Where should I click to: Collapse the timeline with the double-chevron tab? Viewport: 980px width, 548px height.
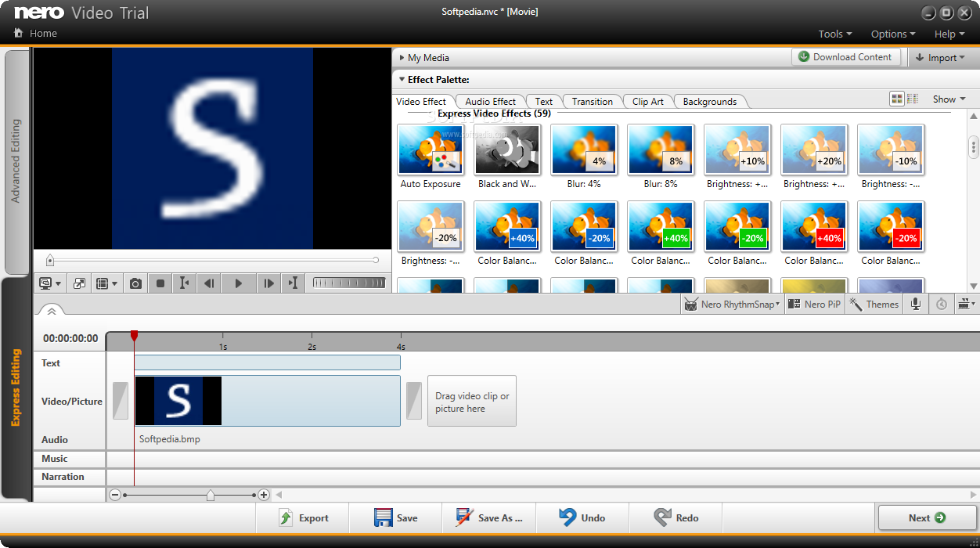51,311
